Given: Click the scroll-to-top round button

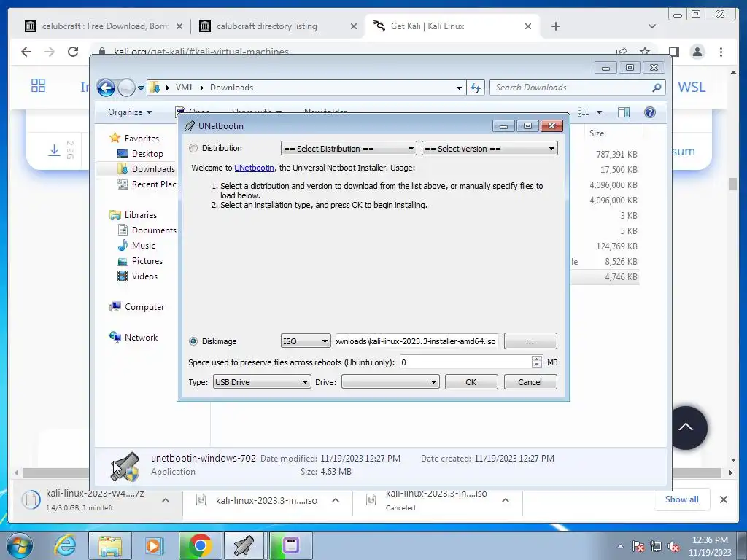Looking at the screenshot, I should pyautogui.click(x=686, y=427).
